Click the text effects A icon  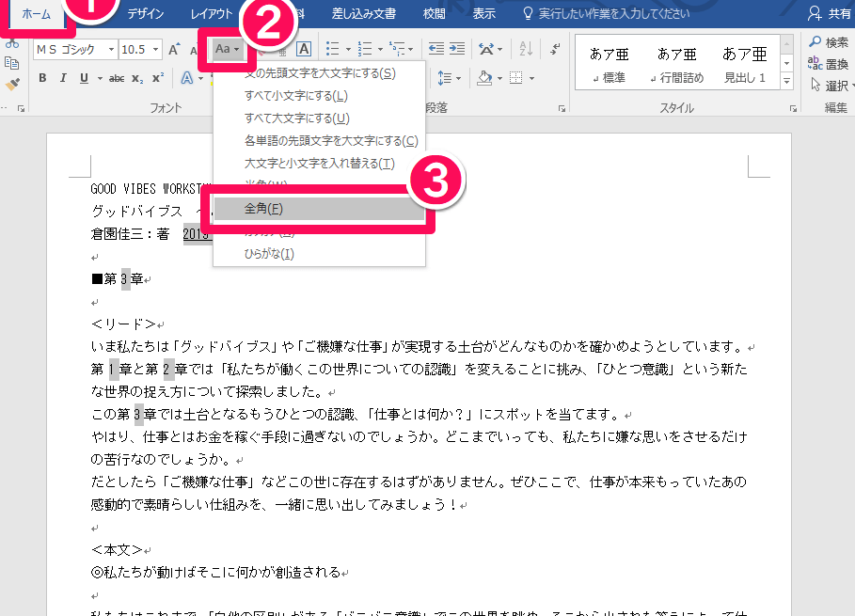pyautogui.click(x=186, y=78)
